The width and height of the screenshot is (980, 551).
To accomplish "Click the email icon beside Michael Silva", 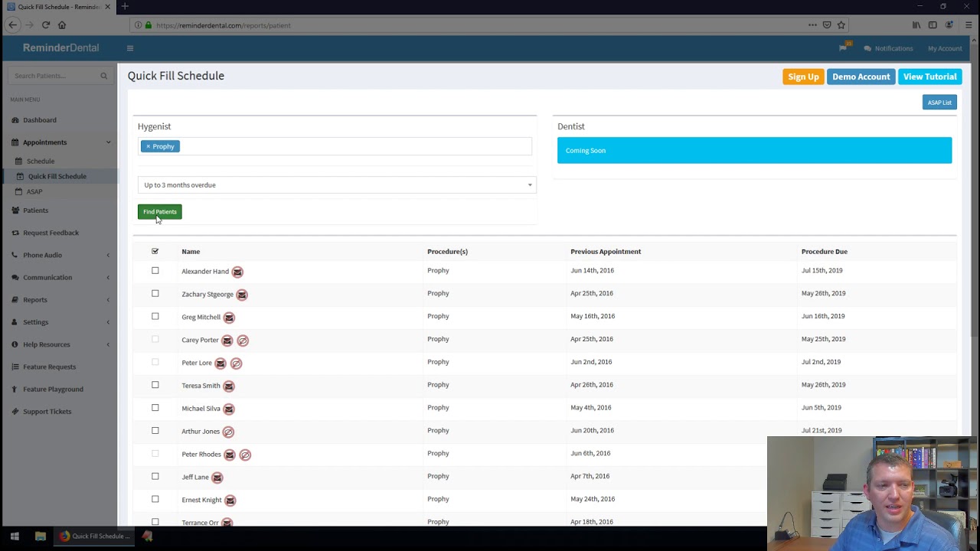I will pos(229,409).
